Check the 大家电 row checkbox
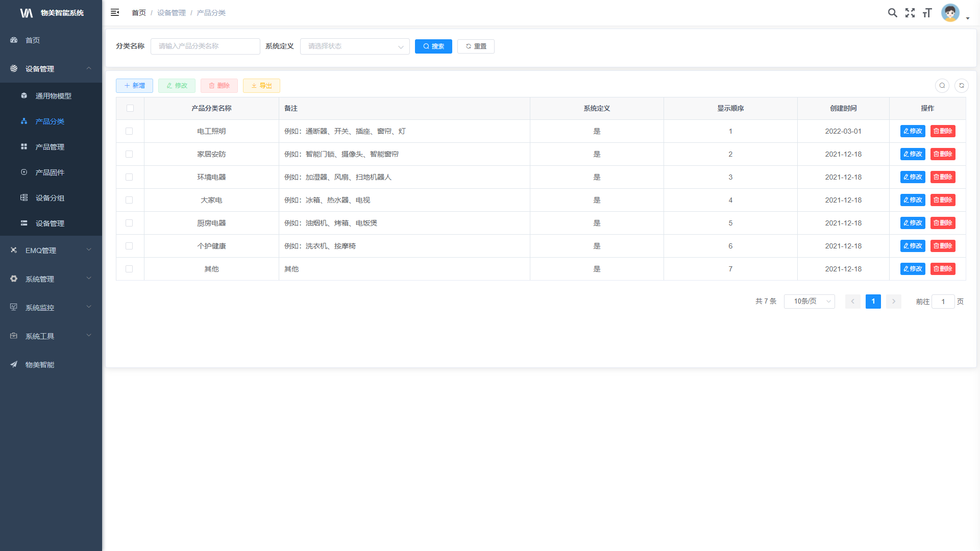 click(129, 200)
